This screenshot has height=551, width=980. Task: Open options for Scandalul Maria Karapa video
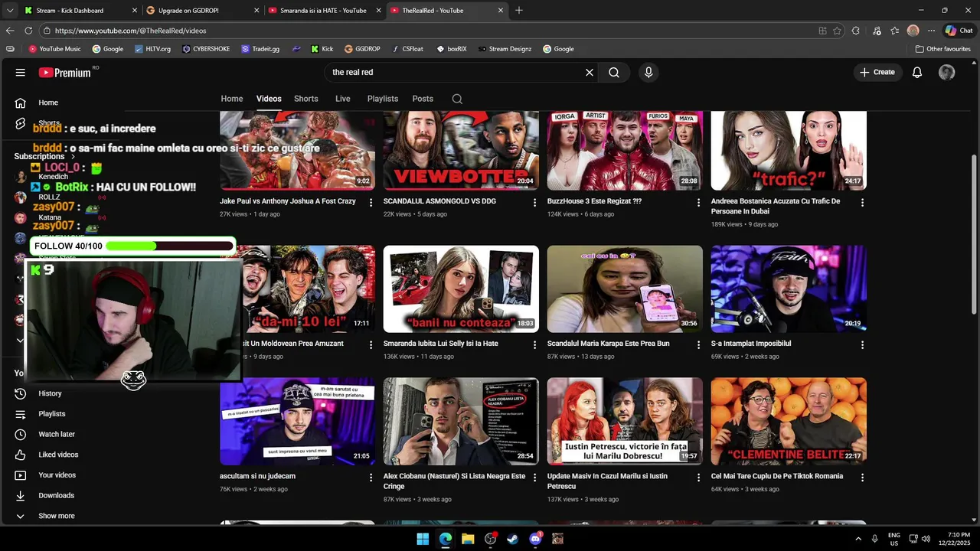tap(698, 345)
